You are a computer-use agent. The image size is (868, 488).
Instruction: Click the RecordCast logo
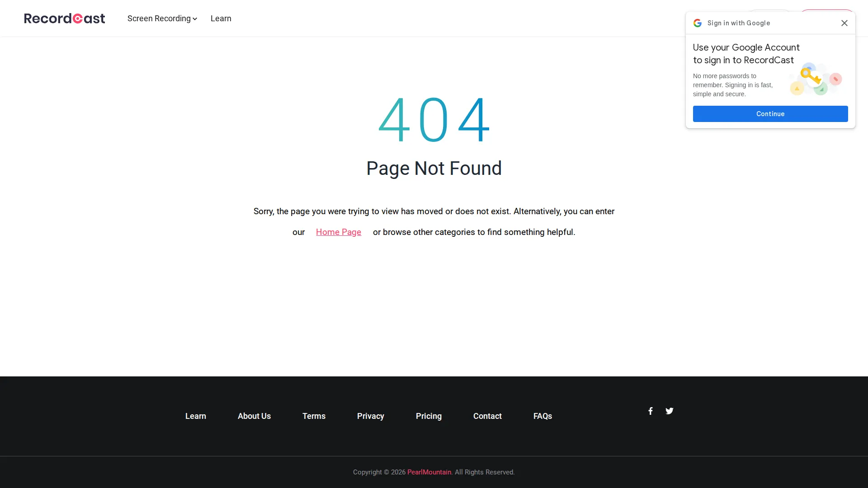pos(64,18)
